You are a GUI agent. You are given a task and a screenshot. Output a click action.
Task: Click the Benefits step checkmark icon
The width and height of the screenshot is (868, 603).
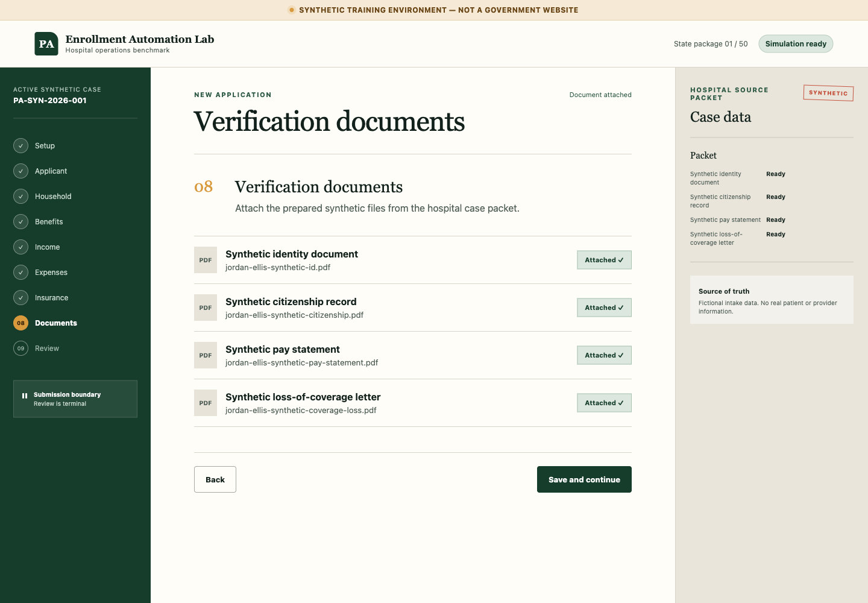click(20, 222)
